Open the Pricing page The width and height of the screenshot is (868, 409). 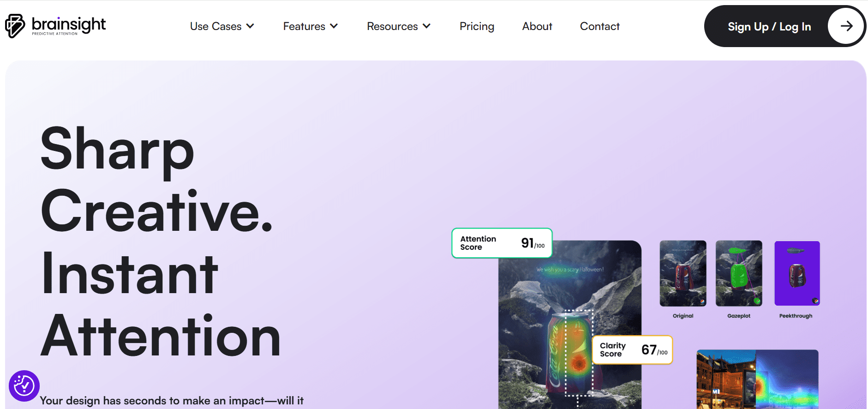pos(477,26)
